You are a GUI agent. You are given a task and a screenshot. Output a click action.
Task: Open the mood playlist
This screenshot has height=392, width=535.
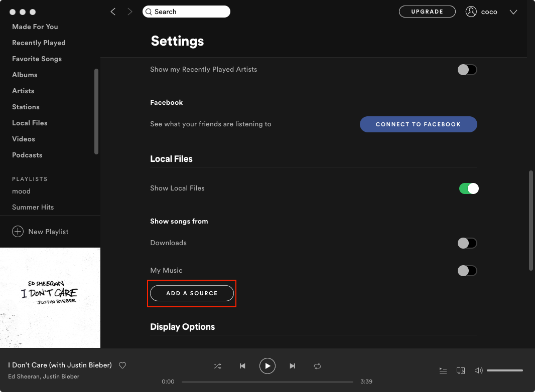(21, 191)
